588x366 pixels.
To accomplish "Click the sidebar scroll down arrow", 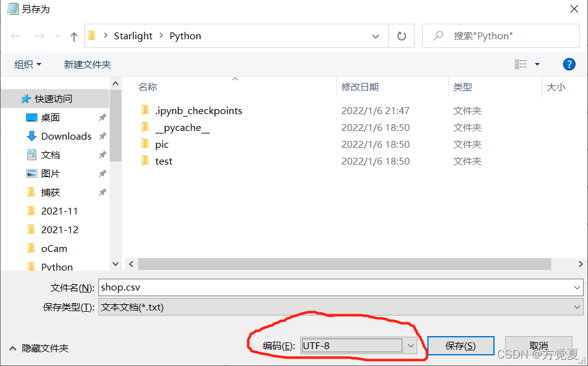I will click(x=115, y=264).
